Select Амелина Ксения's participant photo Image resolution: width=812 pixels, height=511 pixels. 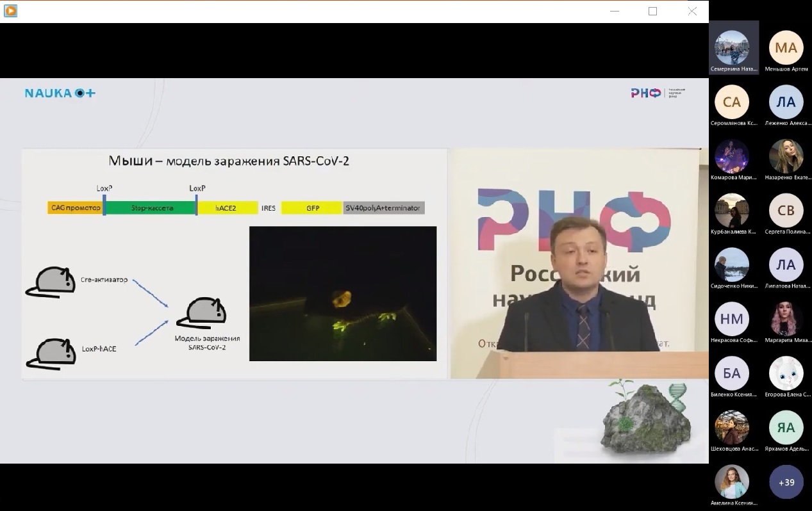click(x=731, y=482)
